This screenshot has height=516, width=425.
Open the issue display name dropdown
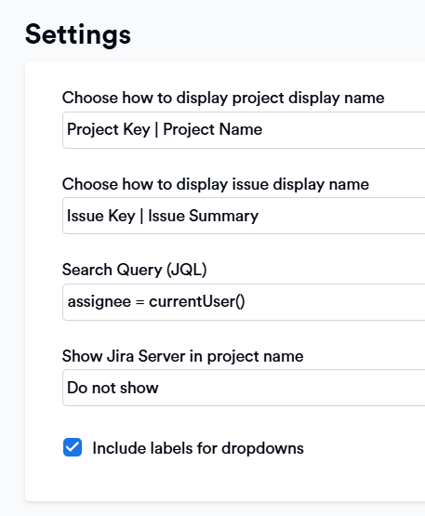pos(244,216)
